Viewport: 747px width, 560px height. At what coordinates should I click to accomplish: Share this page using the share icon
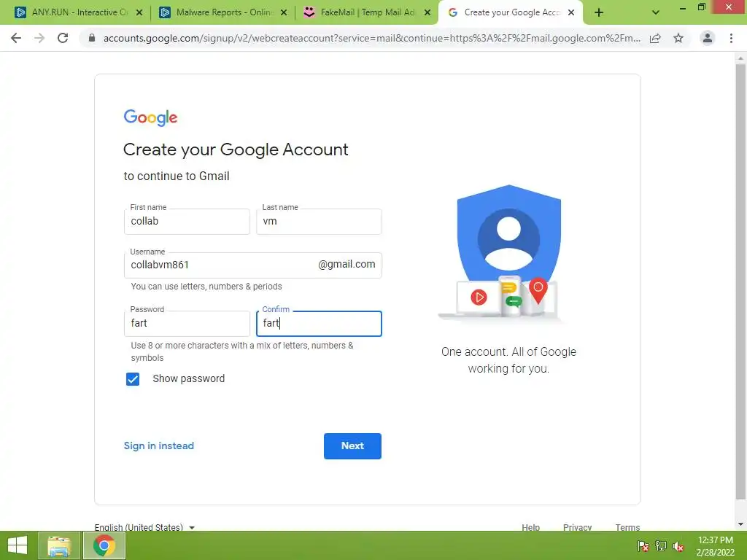655,38
